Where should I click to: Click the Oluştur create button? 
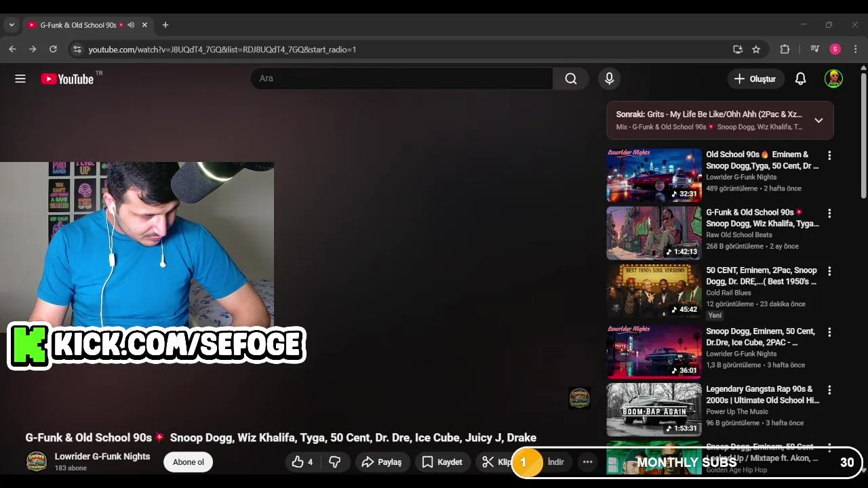click(755, 79)
